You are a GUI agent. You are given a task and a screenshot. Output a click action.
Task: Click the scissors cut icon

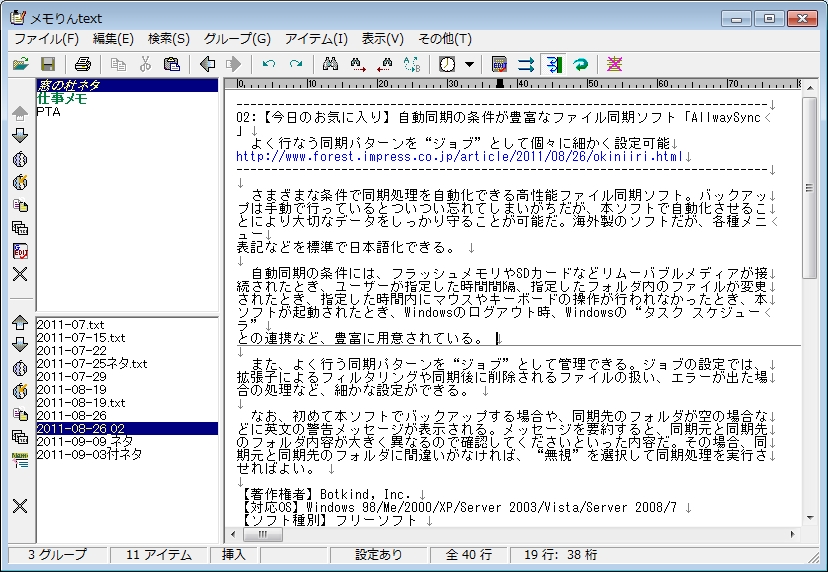145,64
